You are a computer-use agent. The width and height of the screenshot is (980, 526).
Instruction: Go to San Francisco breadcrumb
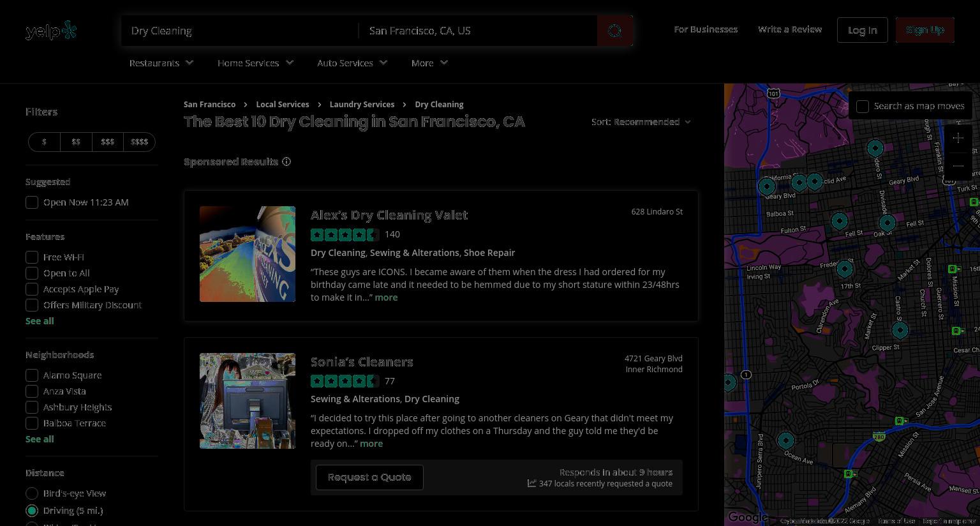209,104
